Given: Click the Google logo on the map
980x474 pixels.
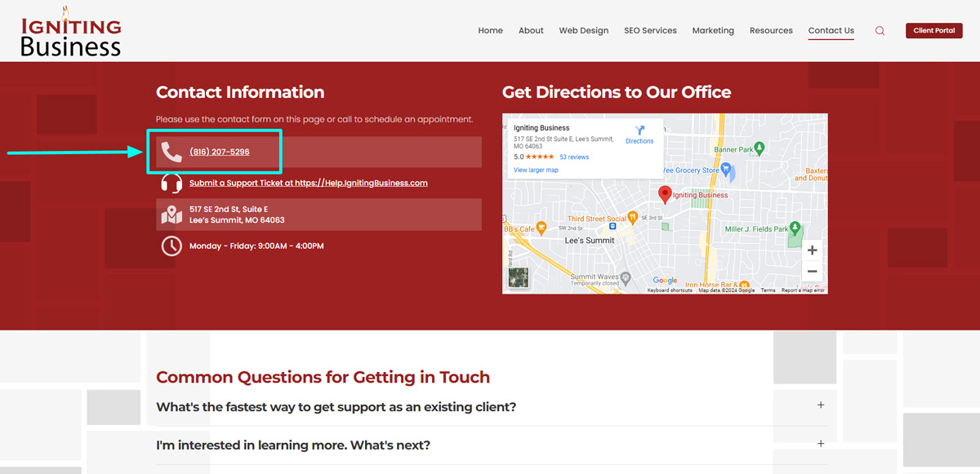Looking at the screenshot, I should click(x=665, y=281).
